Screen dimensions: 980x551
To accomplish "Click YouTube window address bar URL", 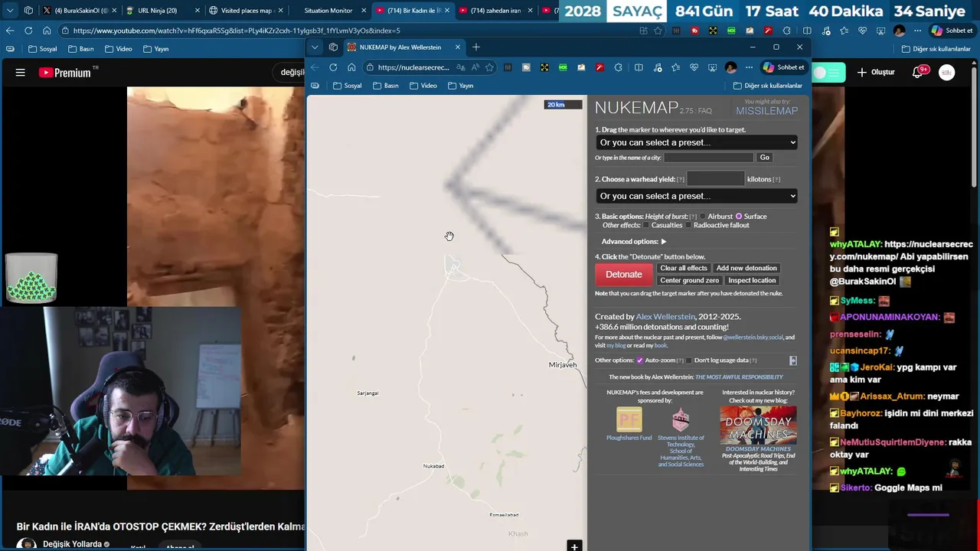I will (x=237, y=31).
